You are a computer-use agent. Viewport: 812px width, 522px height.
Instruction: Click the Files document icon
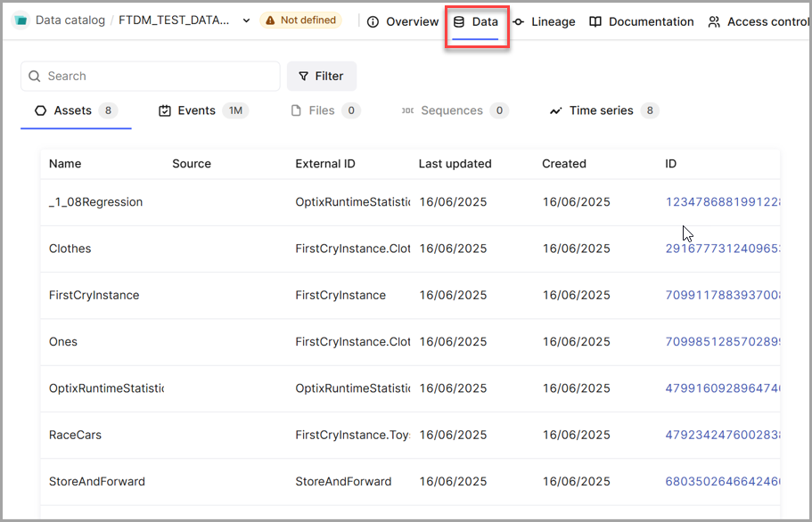pyautogui.click(x=296, y=110)
